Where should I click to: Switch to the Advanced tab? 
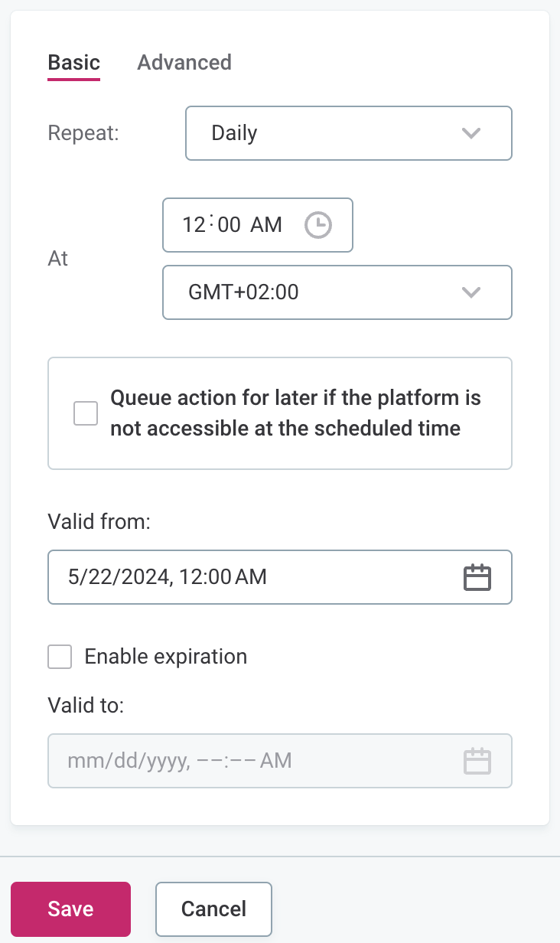pyautogui.click(x=184, y=63)
